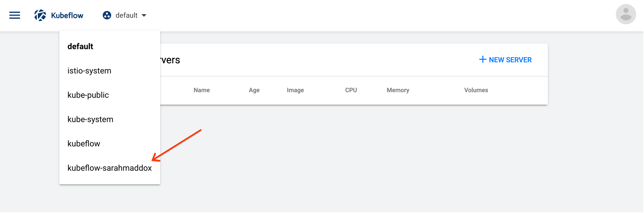This screenshot has width=644, height=213.
Task: Open the user profile avatar
Action: tap(626, 14)
